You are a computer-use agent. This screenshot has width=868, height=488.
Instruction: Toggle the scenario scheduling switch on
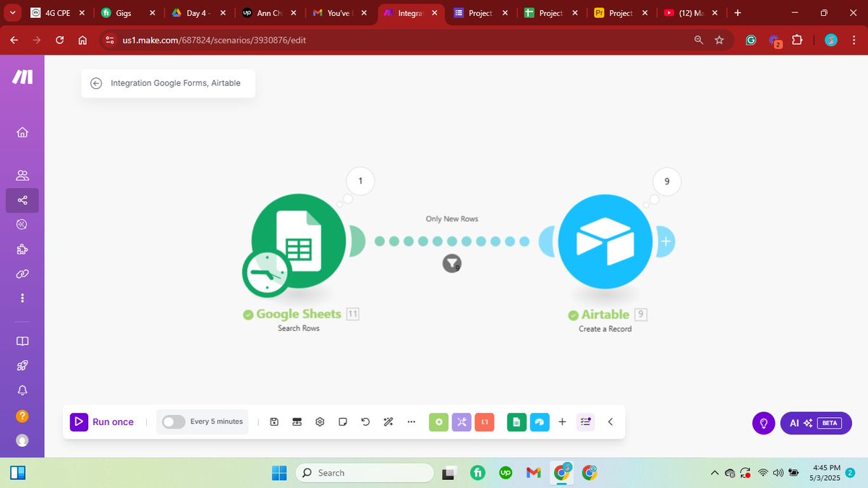click(174, 421)
